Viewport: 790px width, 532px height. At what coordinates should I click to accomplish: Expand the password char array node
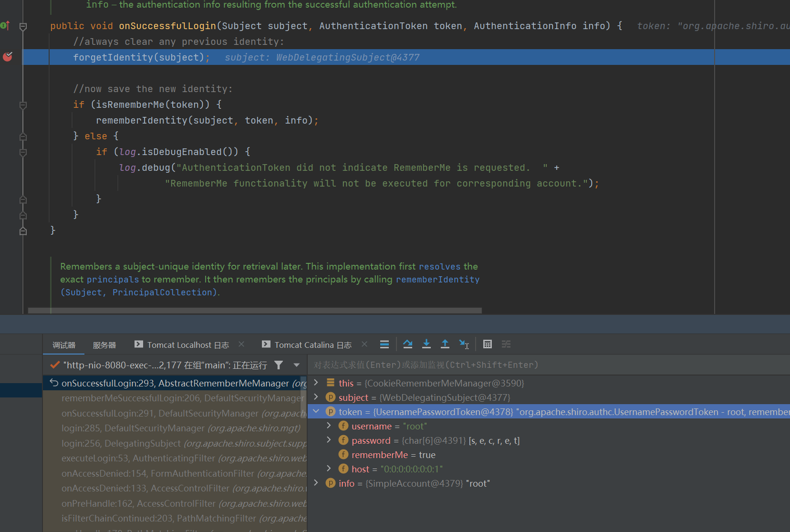pos(329,440)
